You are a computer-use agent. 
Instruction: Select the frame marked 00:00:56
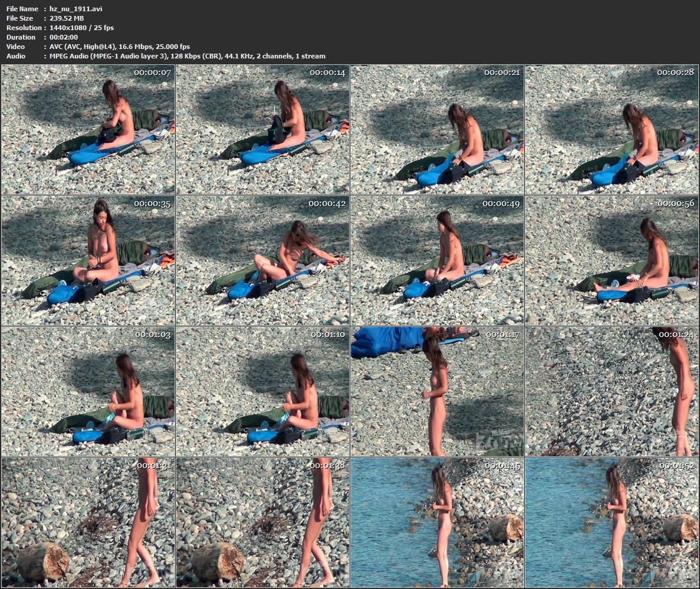click(612, 260)
